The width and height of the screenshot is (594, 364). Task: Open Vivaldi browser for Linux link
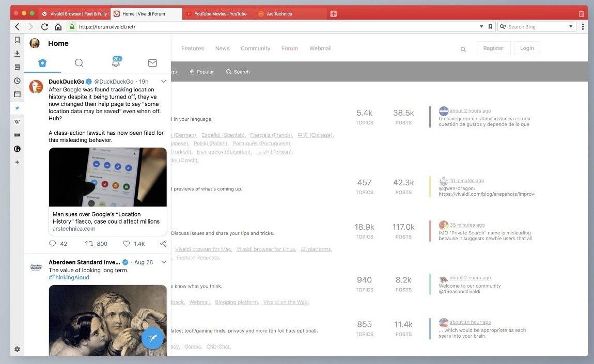click(266, 249)
